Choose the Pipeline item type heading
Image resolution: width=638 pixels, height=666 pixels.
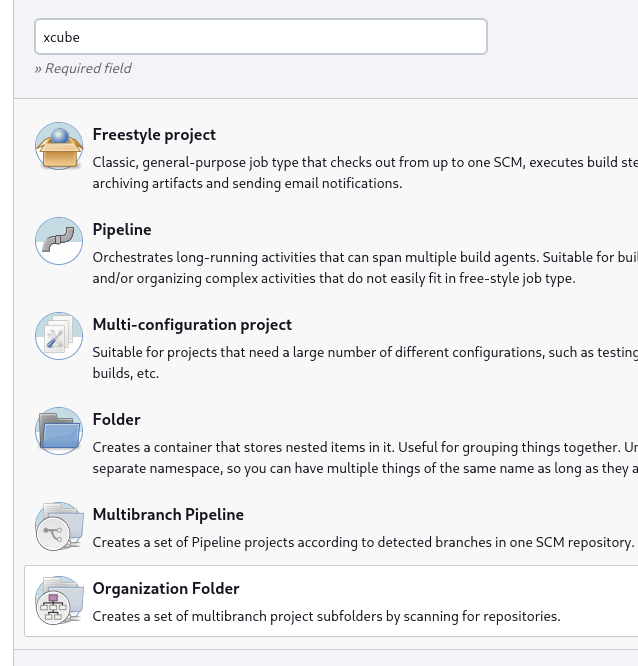coord(122,230)
